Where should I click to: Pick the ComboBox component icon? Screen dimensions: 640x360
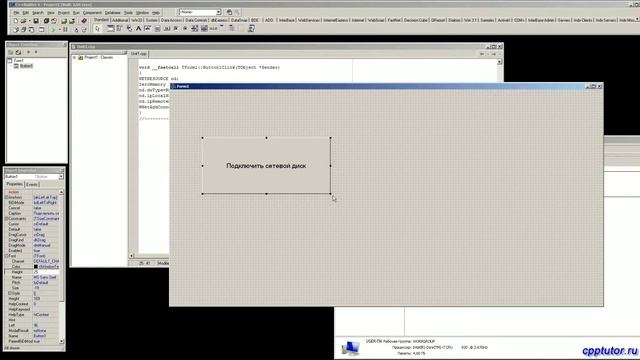click(204, 29)
